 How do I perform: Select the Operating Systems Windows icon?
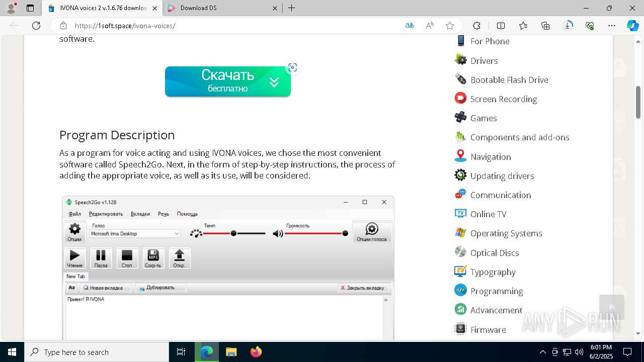pyautogui.click(x=460, y=233)
